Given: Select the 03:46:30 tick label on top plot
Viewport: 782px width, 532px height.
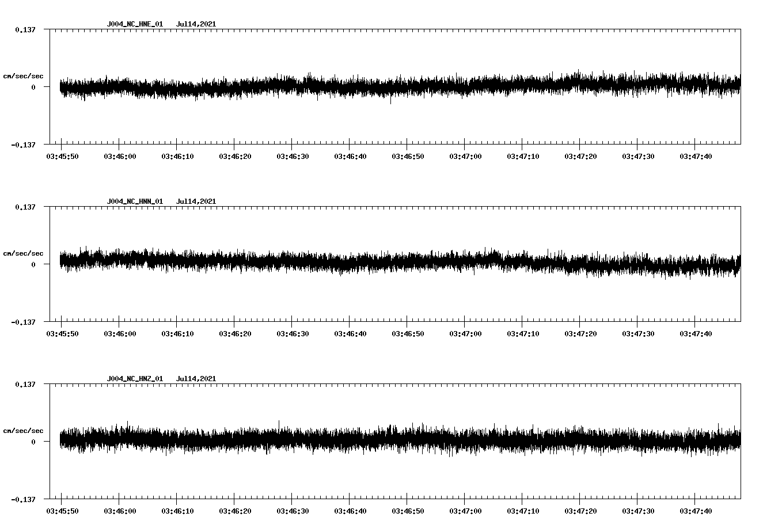Looking at the screenshot, I should tap(293, 155).
